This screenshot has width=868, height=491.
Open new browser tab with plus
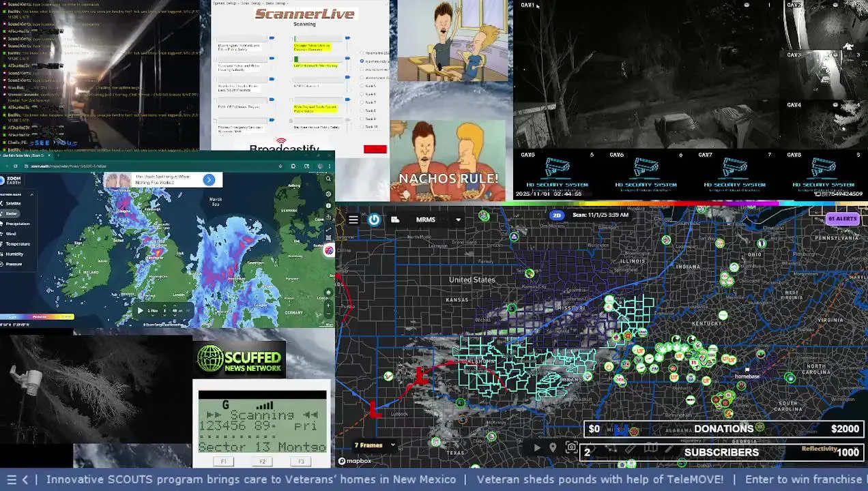click(x=58, y=155)
